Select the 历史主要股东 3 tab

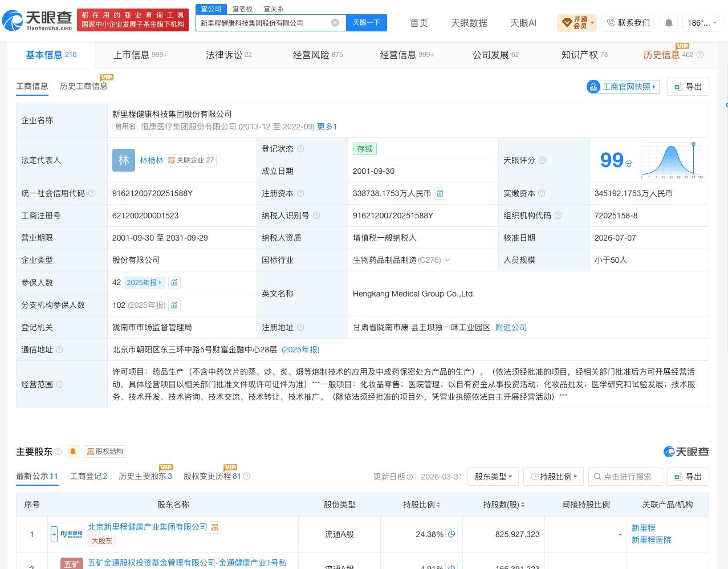[145, 476]
